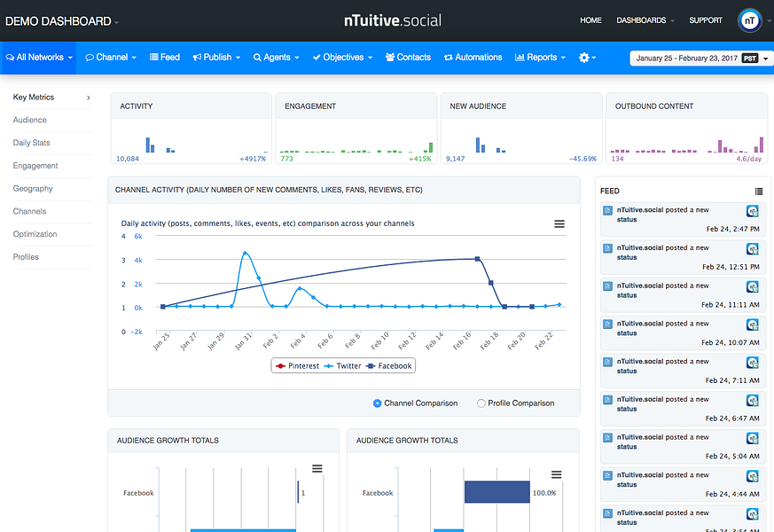Image resolution: width=774 pixels, height=532 pixels.
Task: Open the Channel Activity chart hamburger menu
Action: [559, 224]
